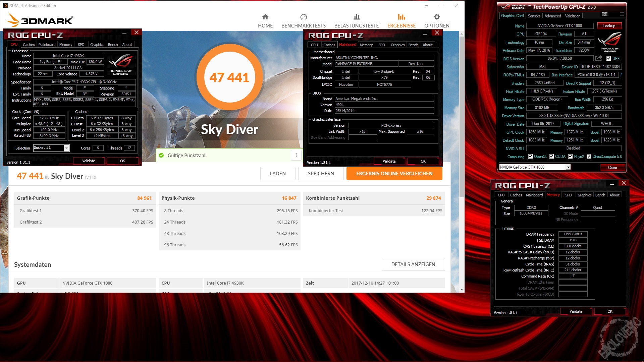Click the GPU Clock value 1858 MHz
The width and height of the screenshot is (644, 362).
pyautogui.click(x=537, y=132)
